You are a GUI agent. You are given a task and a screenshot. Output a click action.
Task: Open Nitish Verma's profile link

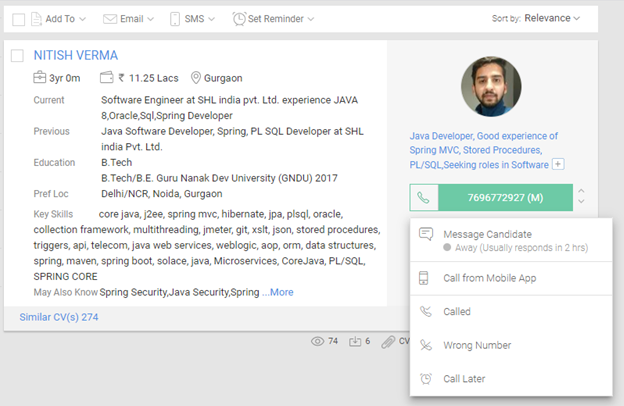point(75,55)
